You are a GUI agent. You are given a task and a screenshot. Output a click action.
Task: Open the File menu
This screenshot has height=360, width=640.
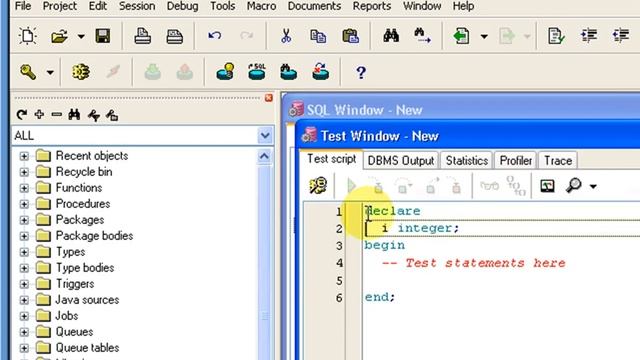pyautogui.click(x=23, y=6)
